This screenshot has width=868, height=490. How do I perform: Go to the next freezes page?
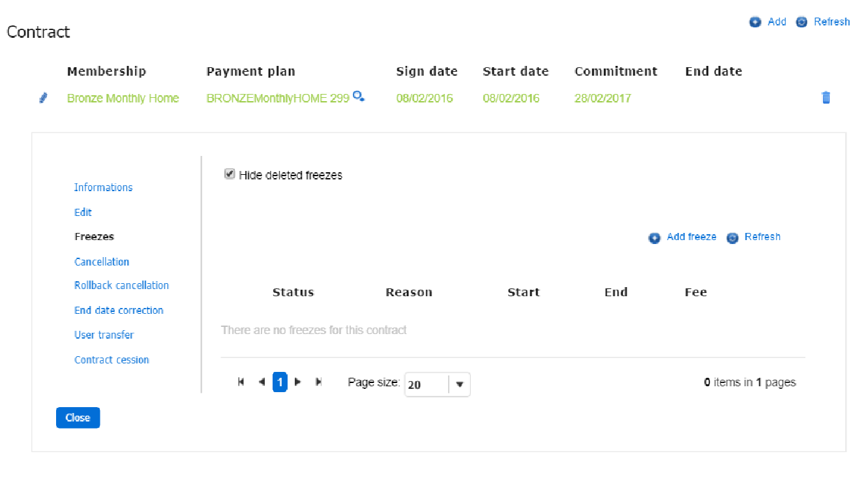(x=298, y=382)
